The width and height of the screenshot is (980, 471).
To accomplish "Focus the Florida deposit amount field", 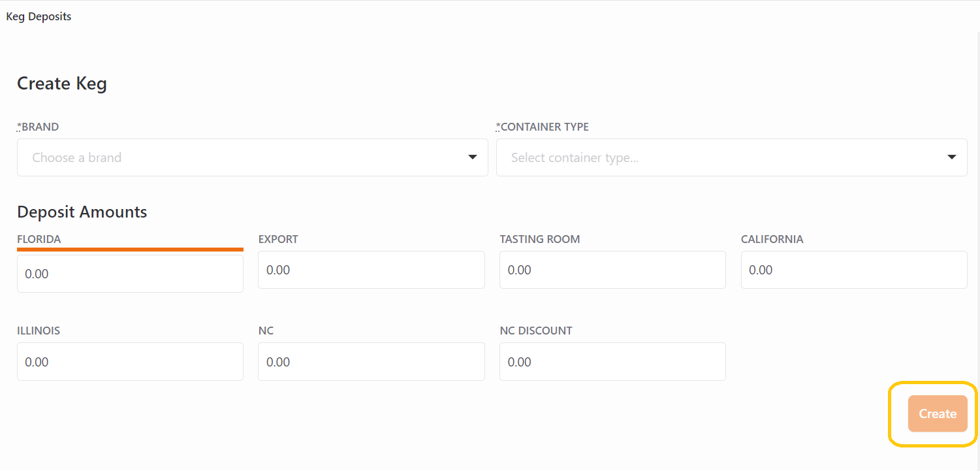I will point(130,274).
